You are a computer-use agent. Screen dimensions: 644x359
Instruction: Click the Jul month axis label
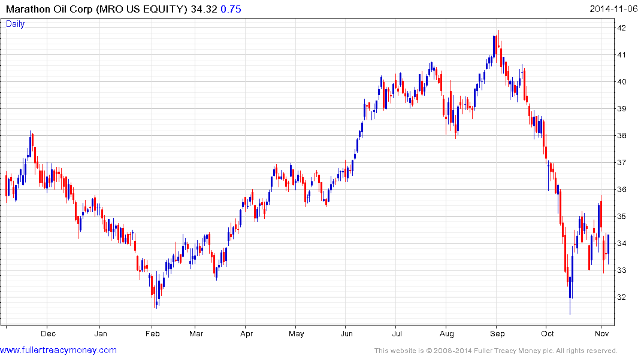[x=397, y=333]
